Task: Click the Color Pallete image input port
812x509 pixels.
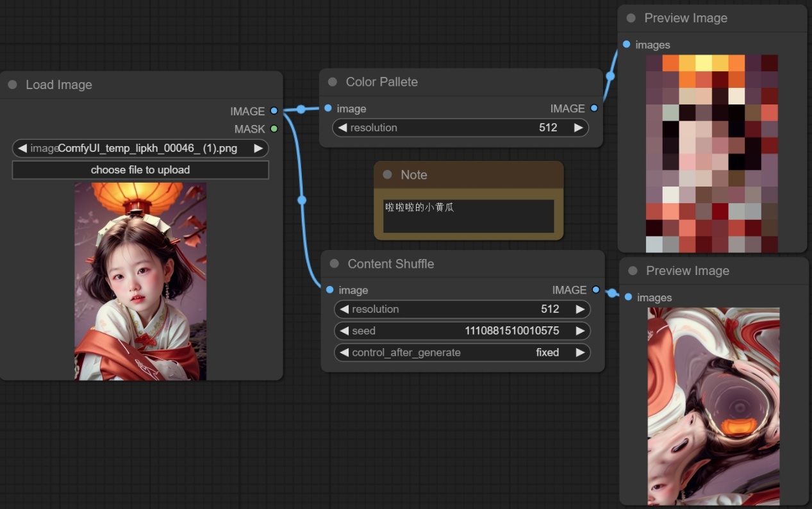Action: tap(328, 108)
